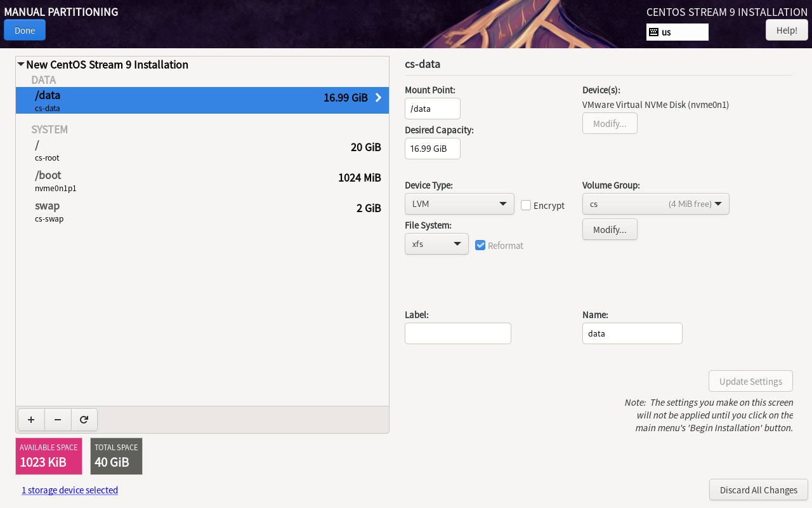This screenshot has width=812, height=508.
Task: Collapse New CentOS Stream 9 Installation tree
Action: click(x=21, y=64)
